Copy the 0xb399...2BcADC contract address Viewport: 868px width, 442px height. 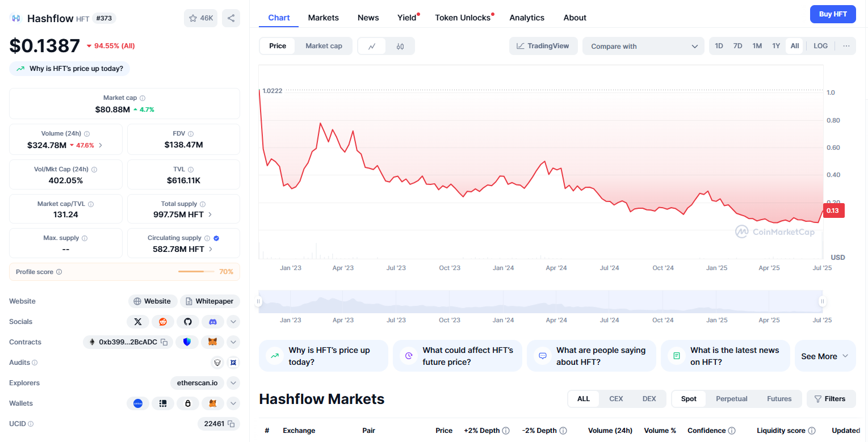163,342
